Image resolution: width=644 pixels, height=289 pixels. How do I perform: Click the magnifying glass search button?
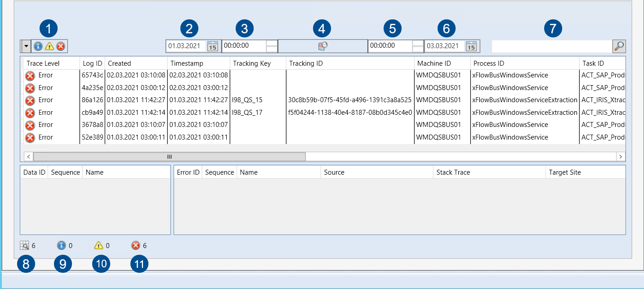coord(619,46)
